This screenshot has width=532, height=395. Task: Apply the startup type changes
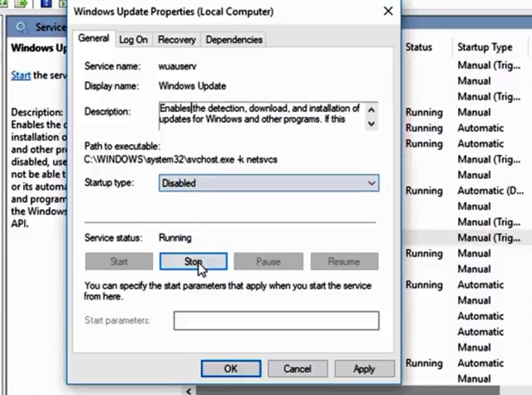[365, 368]
